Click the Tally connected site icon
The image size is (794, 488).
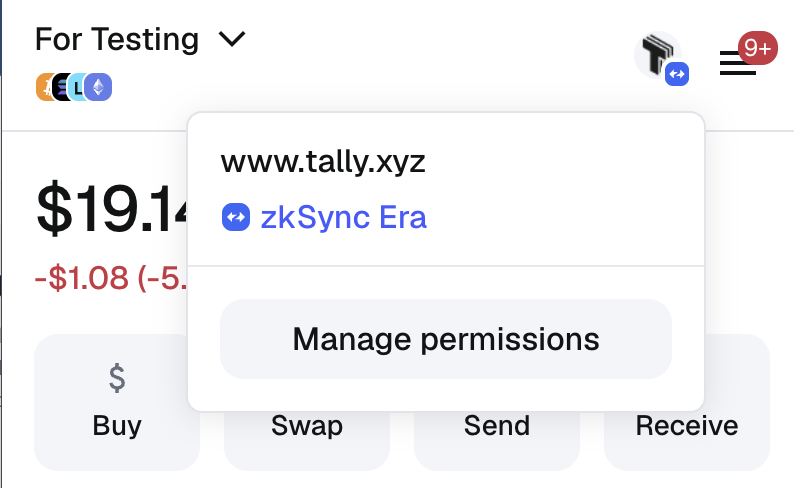[x=655, y=54]
